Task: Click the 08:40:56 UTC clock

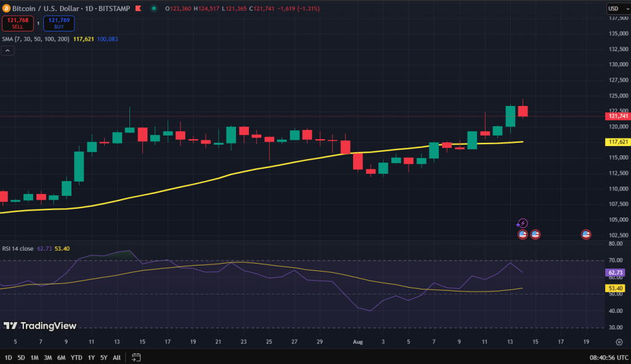Action: pos(609,358)
